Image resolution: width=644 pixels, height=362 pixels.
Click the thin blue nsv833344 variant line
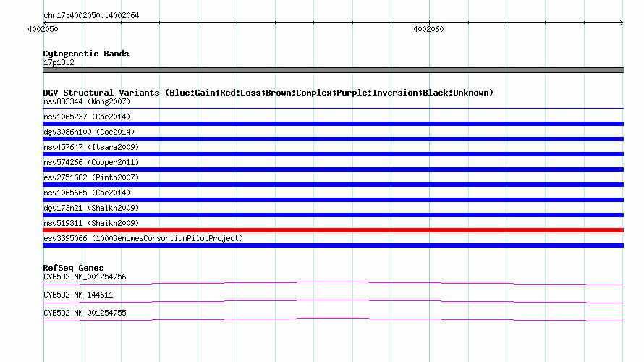tap(333, 108)
